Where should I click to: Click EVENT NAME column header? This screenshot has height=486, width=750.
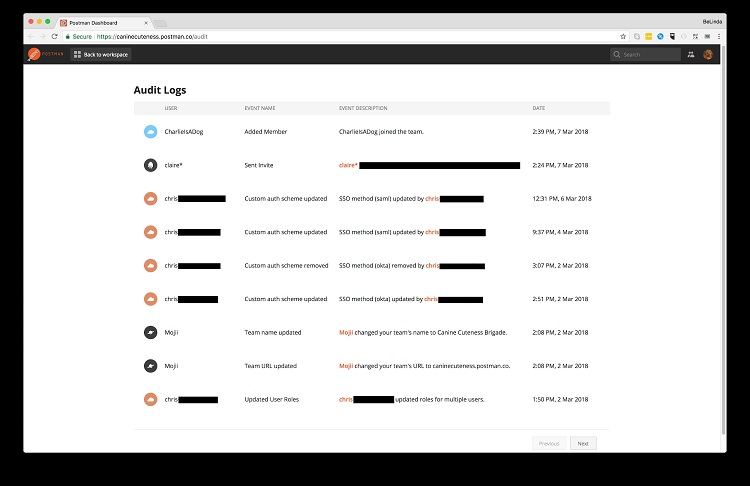pos(260,108)
